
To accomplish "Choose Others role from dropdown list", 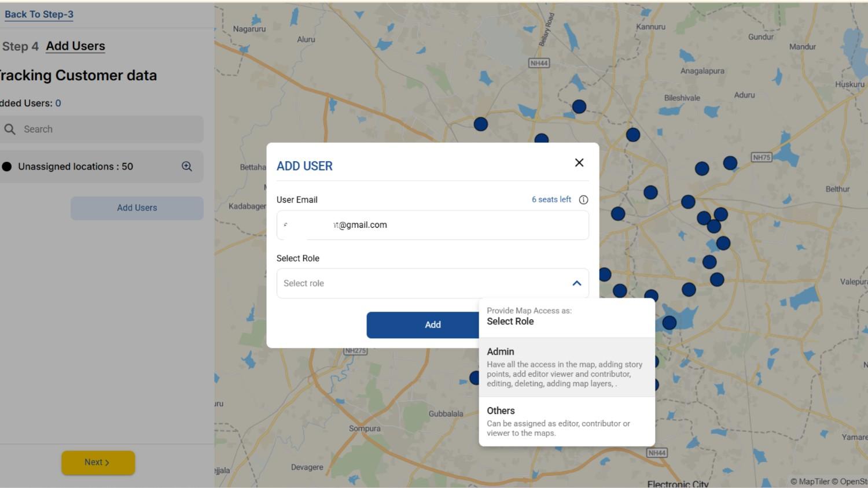I will (567, 422).
